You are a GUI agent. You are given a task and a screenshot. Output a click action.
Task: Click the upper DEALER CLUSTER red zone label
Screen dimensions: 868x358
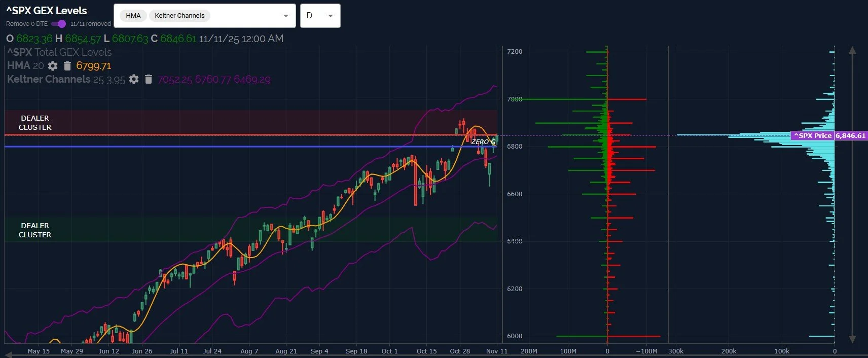tap(35, 123)
